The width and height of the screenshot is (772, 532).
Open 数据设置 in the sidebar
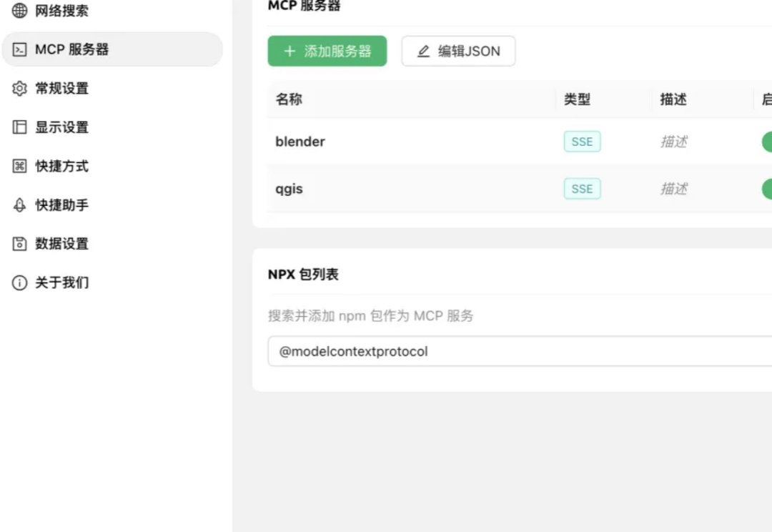coord(112,243)
